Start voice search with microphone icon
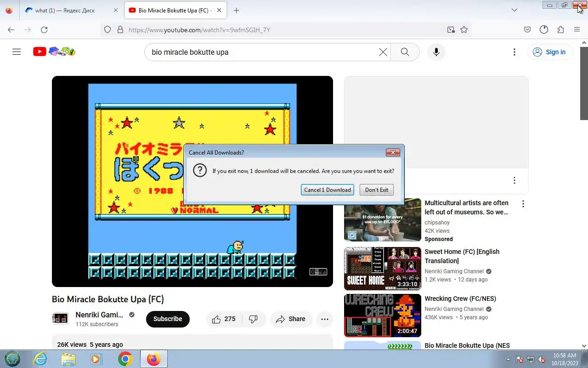This screenshot has width=588, height=368. pyautogui.click(x=436, y=52)
